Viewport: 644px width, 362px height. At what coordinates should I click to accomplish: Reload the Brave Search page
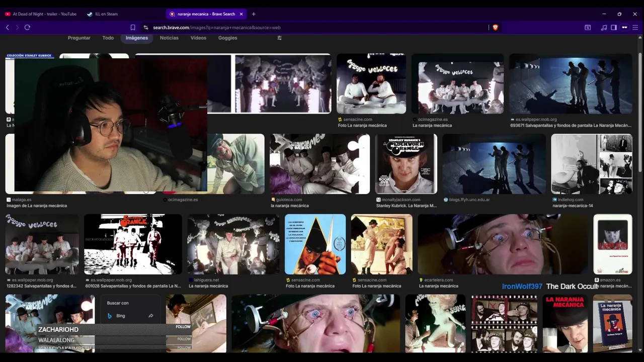point(27,27)
